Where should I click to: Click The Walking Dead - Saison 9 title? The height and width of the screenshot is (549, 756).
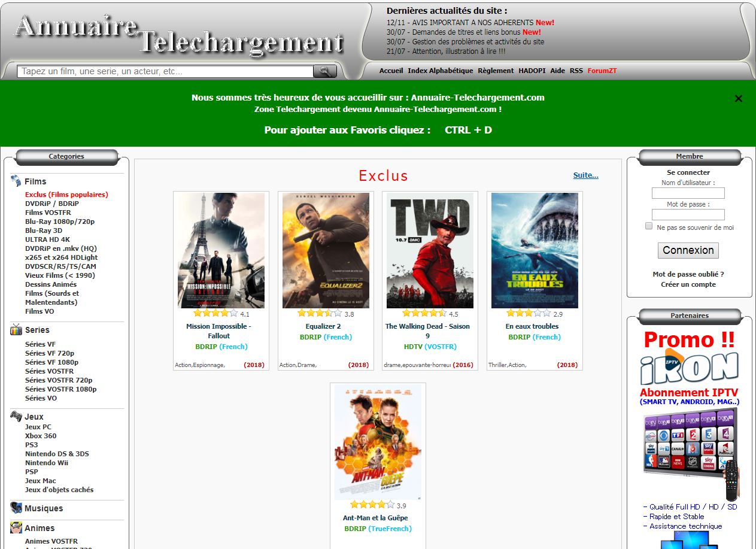coord(427,331)
